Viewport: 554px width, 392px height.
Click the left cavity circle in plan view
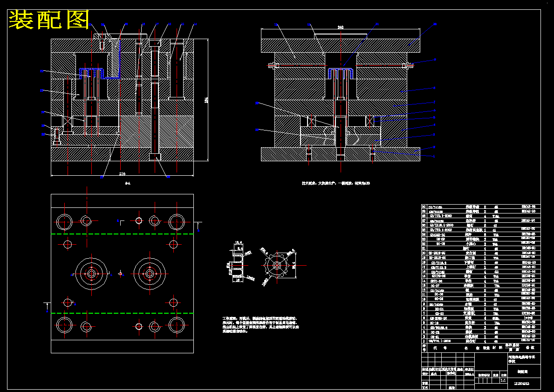coord(91,273)
